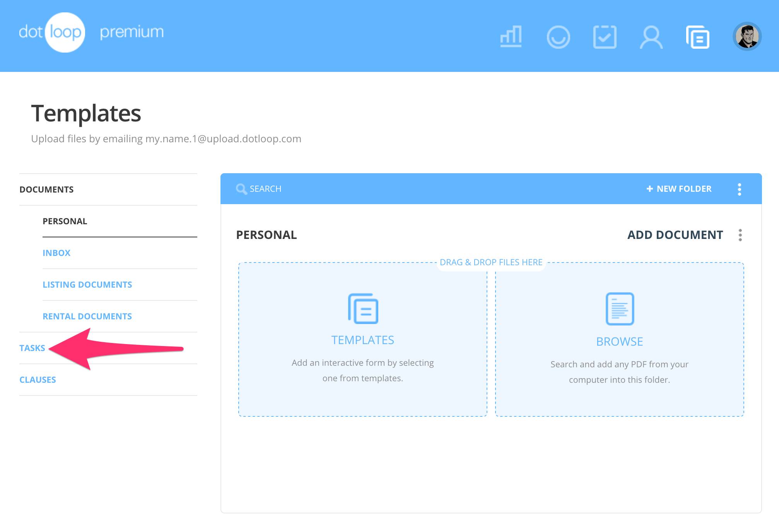This screenshot has height=532, width=779.
Task: Click the search magnifier icon
Action: (241, 189)
